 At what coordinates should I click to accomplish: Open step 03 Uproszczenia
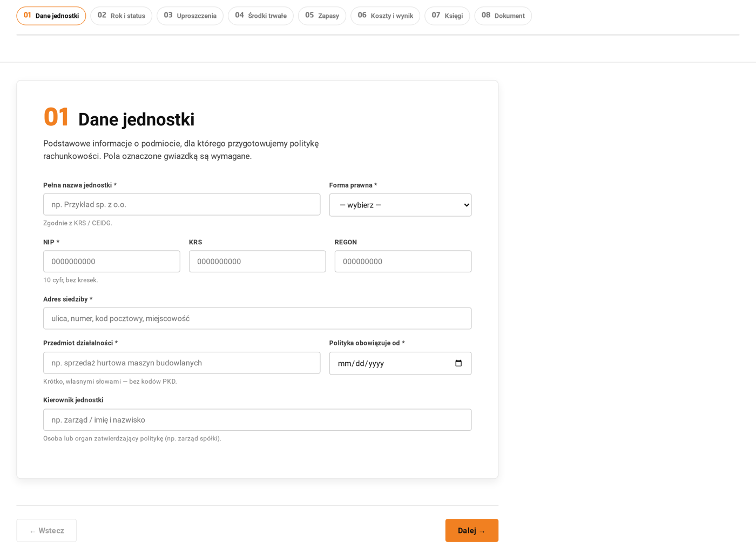[190, 16]
